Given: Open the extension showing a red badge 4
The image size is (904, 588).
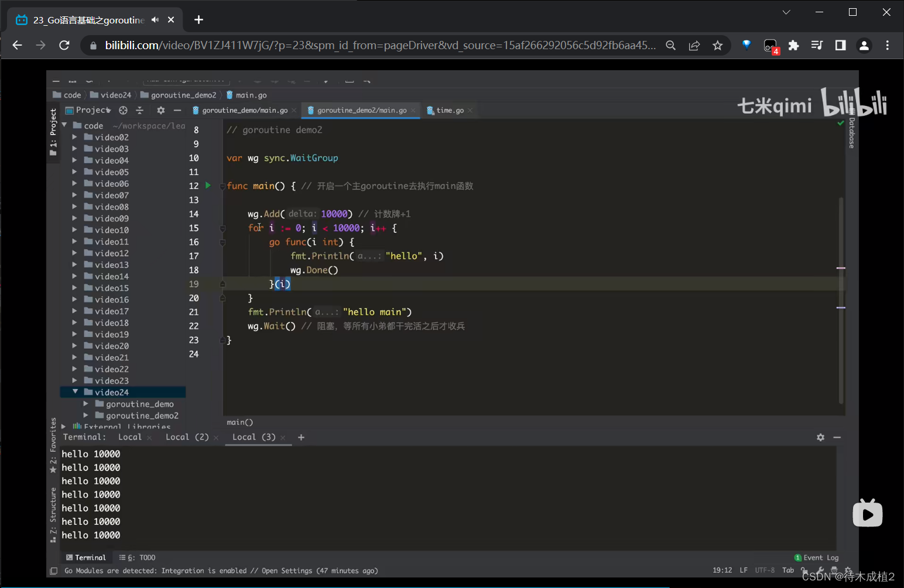Looking at the screenshot, I should 771,46.
